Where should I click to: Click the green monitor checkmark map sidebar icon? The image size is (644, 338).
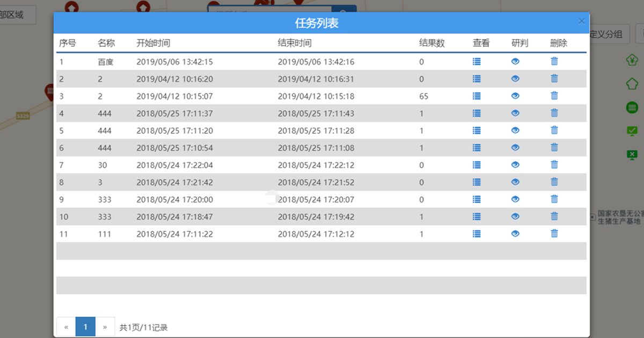(632, 131)
